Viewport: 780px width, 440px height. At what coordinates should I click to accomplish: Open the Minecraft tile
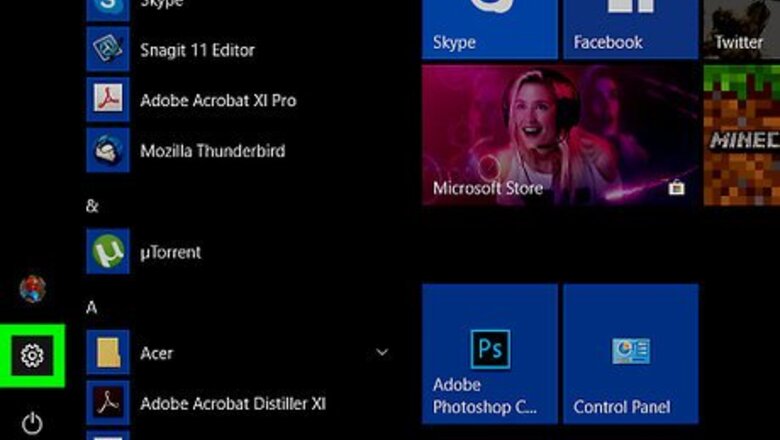742,135
